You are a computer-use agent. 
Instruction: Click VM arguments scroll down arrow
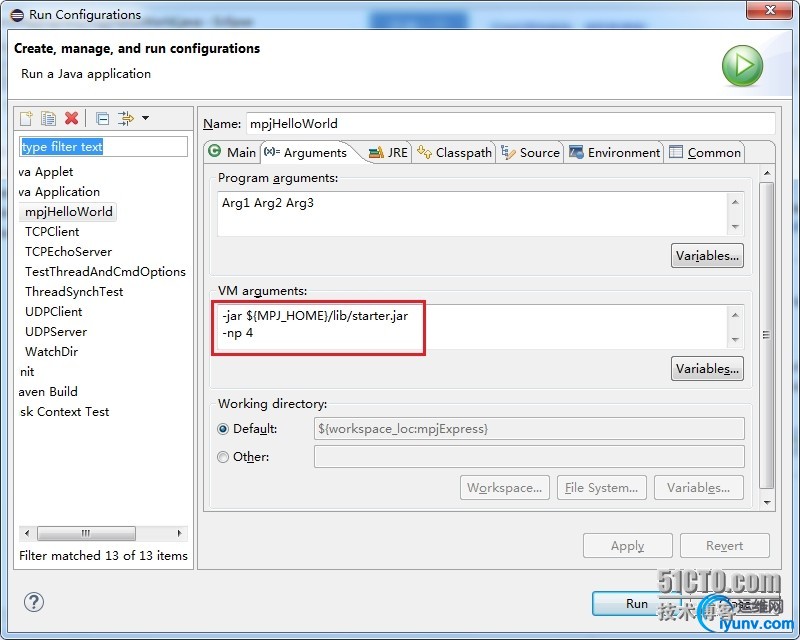[735, 339]
